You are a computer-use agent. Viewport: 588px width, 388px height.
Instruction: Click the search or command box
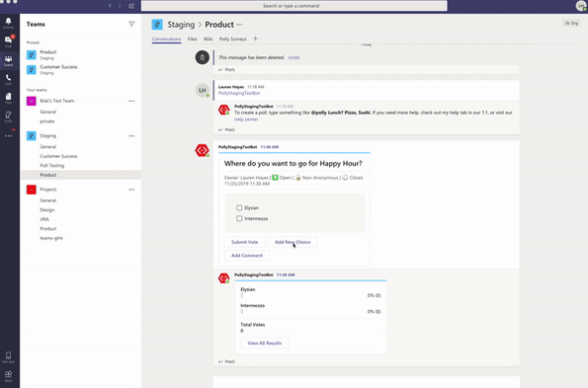tap(294, 6)
